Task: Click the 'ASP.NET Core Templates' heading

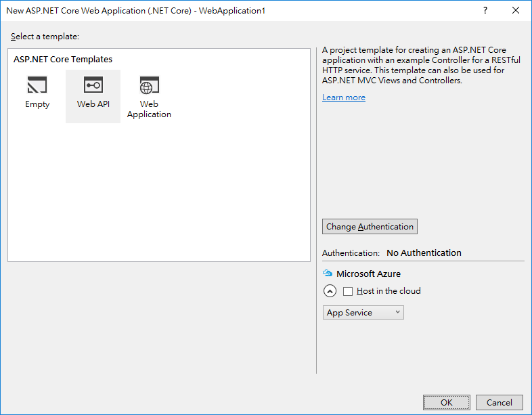Action: (x=63, y=60)
